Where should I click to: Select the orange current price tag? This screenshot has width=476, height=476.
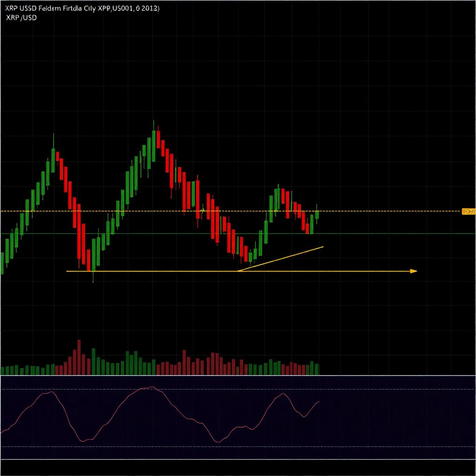coord(469,212)
